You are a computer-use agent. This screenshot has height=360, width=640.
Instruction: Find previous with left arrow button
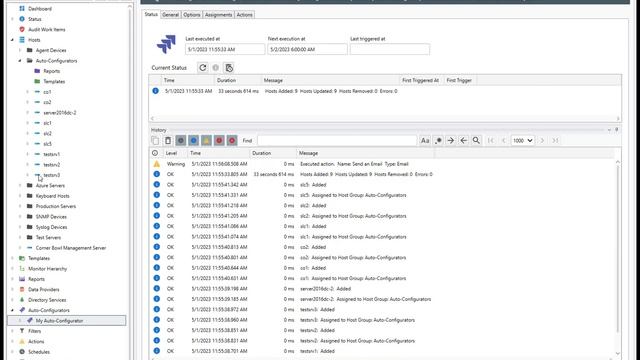click(x=464, y=140)
